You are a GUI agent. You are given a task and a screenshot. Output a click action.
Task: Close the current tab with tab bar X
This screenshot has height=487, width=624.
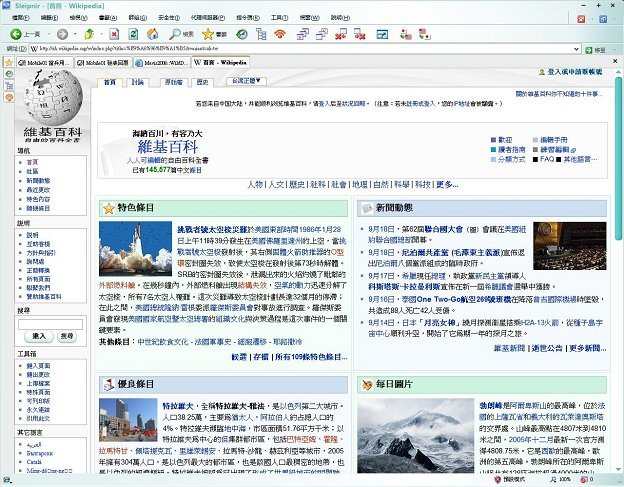pos(615,61)
